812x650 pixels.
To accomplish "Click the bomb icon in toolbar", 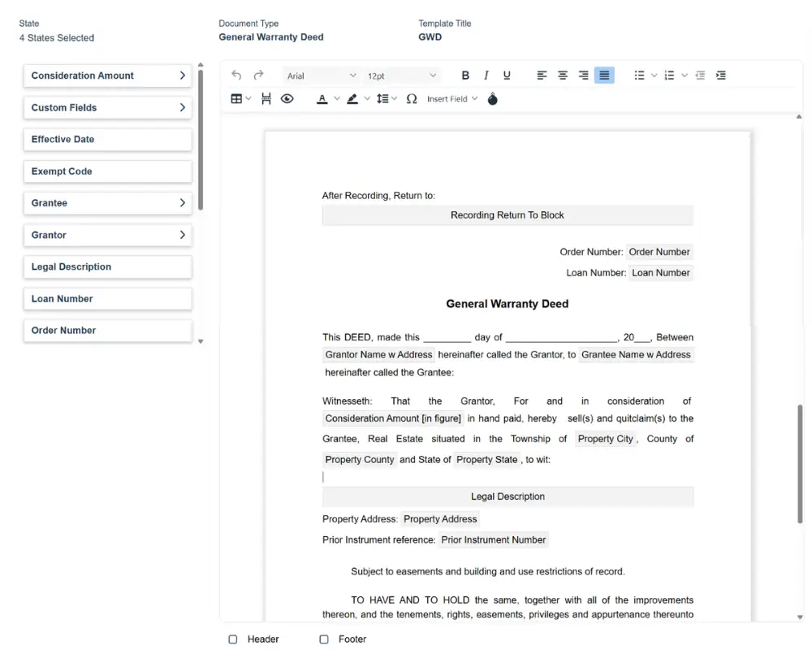I will pyautogui.click(x=493, y=98).
